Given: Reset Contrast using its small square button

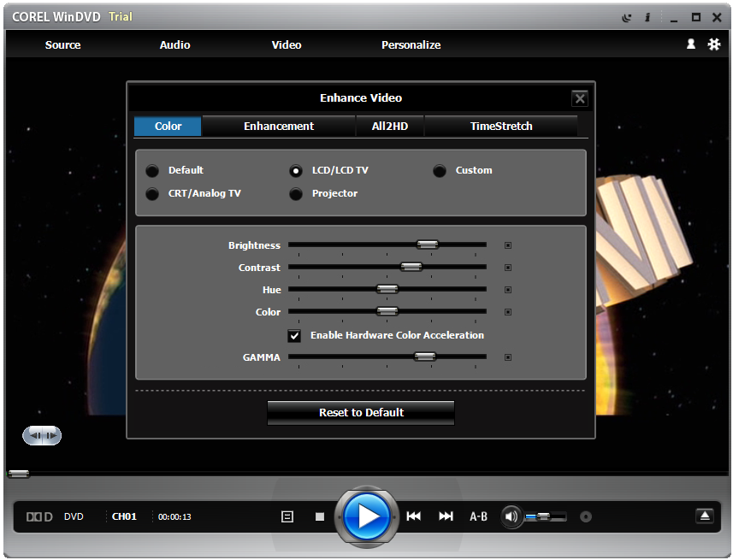Looking at the screenshot, I should pos(508,268).
